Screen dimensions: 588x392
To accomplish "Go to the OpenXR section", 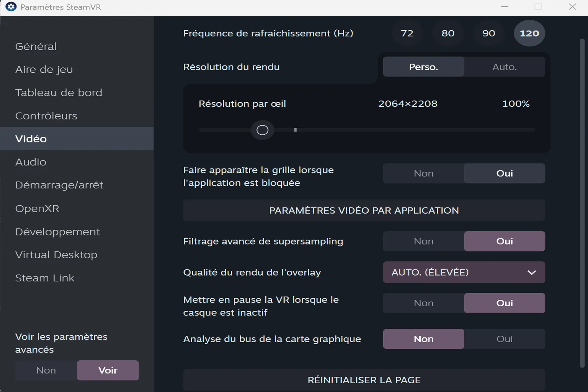I will pos(77,208).
